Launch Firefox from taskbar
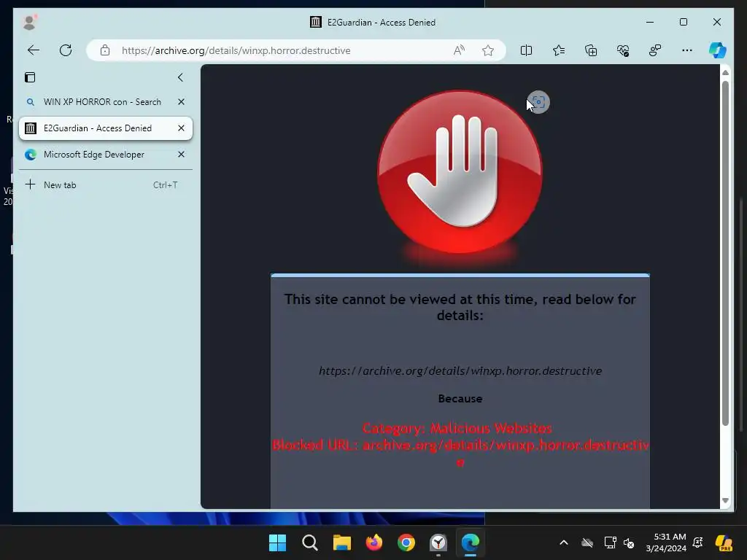747x560 pixels. [374, 542]
